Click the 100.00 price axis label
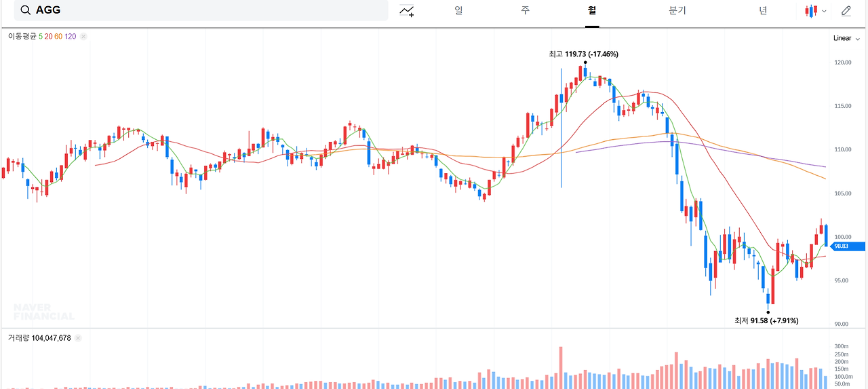This screenshot has width=868, height=389. pyautogui.click(x=842, y=237)
